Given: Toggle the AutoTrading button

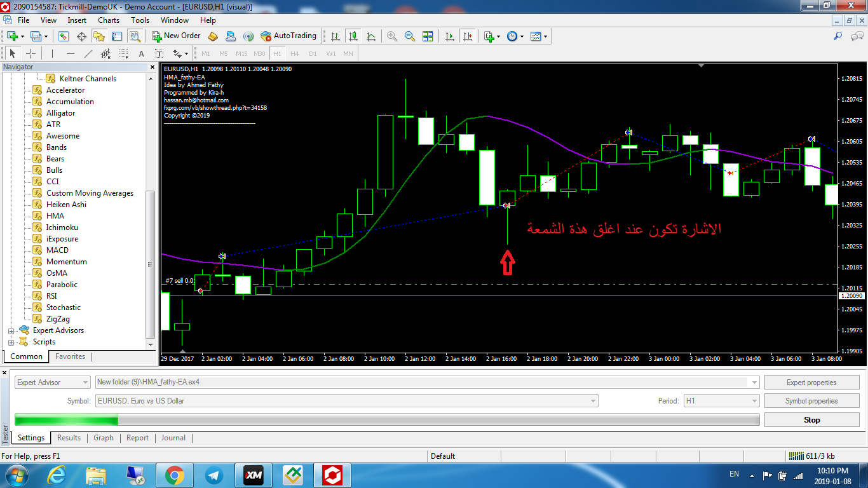Looking at the screenshot, I should point(288,36).
